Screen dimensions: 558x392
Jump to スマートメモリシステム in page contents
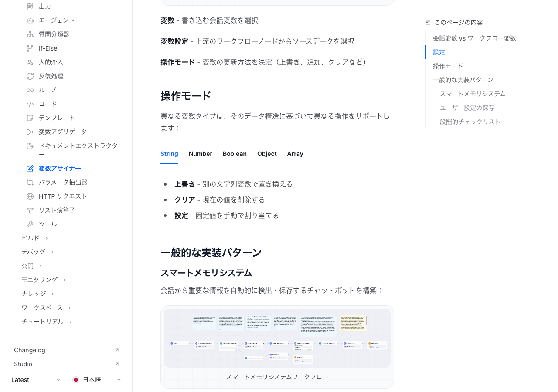click(x=473, y=94)
